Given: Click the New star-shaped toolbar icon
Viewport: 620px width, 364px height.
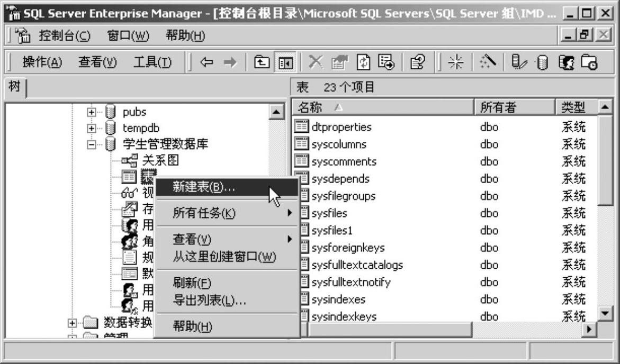Looking at the screenshot, I should (455, 62).
